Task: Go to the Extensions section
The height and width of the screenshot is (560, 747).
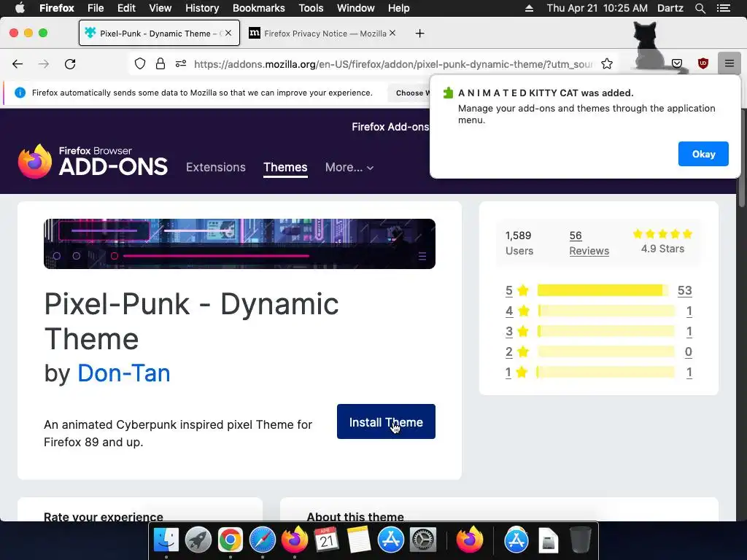Action: 216,167
